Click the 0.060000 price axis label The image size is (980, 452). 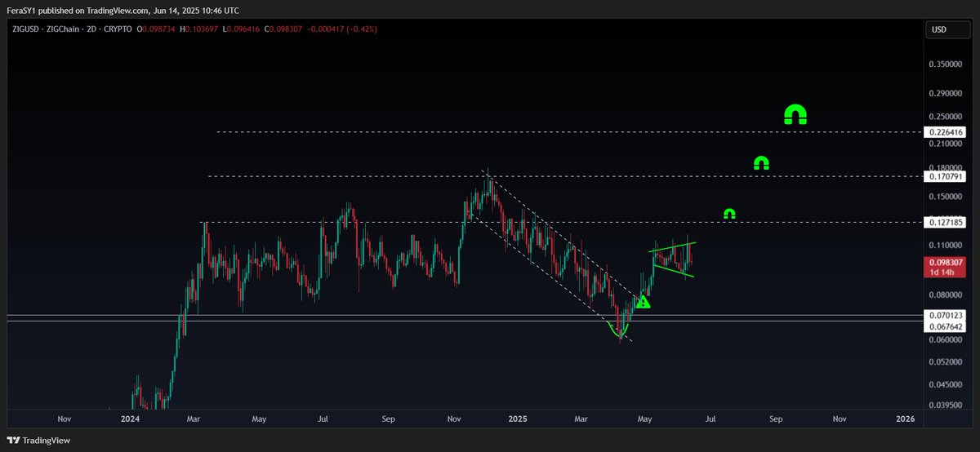[945, 339]
